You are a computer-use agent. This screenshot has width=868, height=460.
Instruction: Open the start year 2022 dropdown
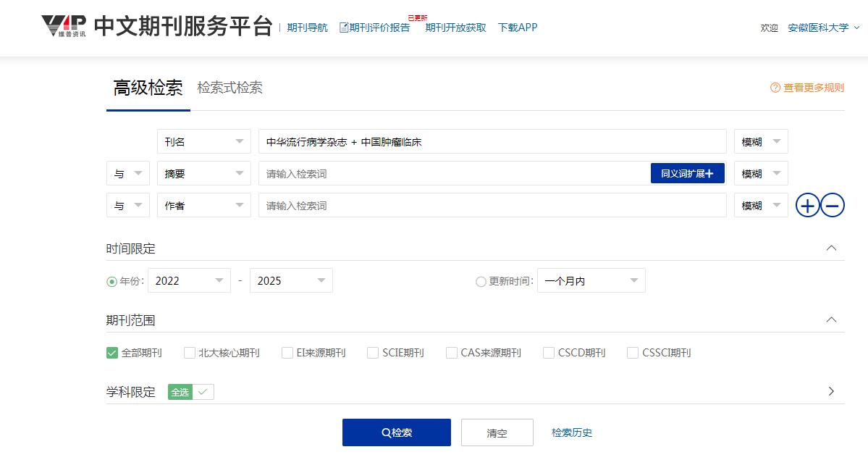click(x=188, y=281)
